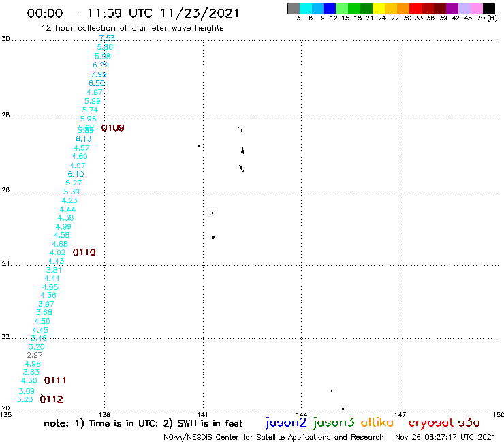Screen dimensions: 504x443
Task: Click the 141 longitude axis label
Action: coord(202,414)
